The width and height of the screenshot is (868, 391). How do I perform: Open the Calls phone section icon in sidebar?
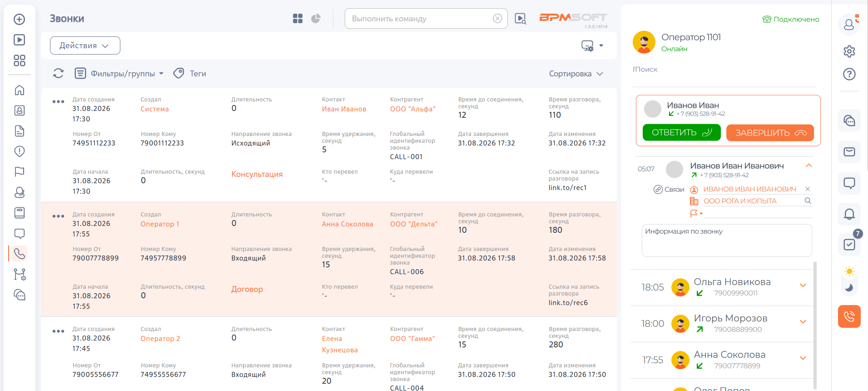(x=19, y=254)
